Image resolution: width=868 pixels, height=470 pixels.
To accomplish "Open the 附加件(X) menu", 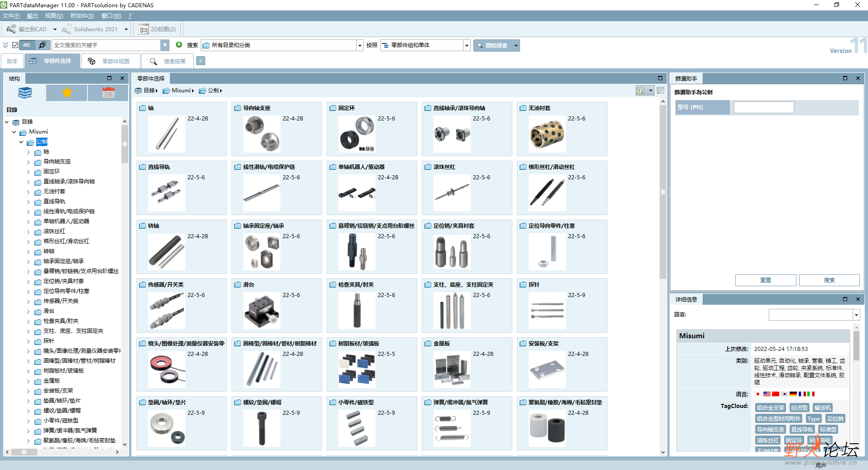I will 82,16.
